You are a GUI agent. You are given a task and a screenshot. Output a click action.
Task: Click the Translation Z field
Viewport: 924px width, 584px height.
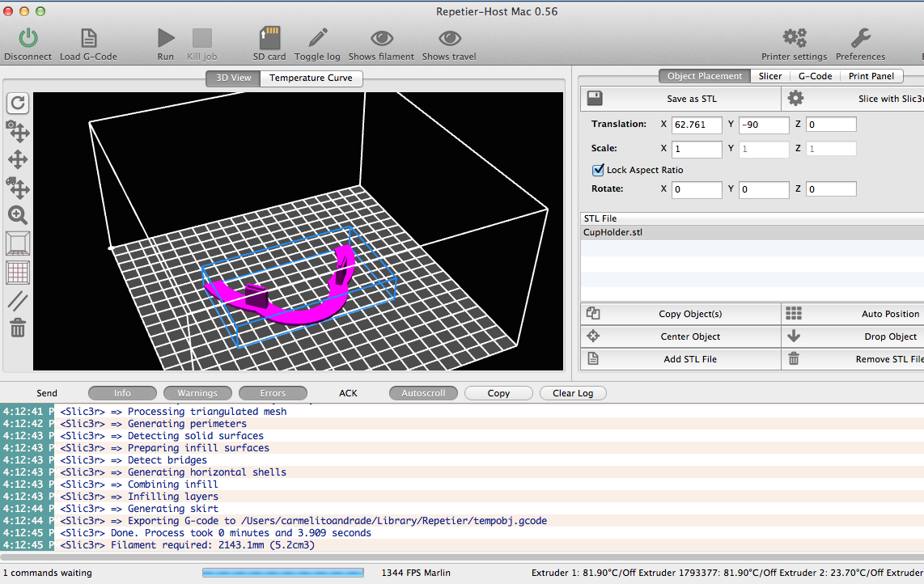pos(831,125)
